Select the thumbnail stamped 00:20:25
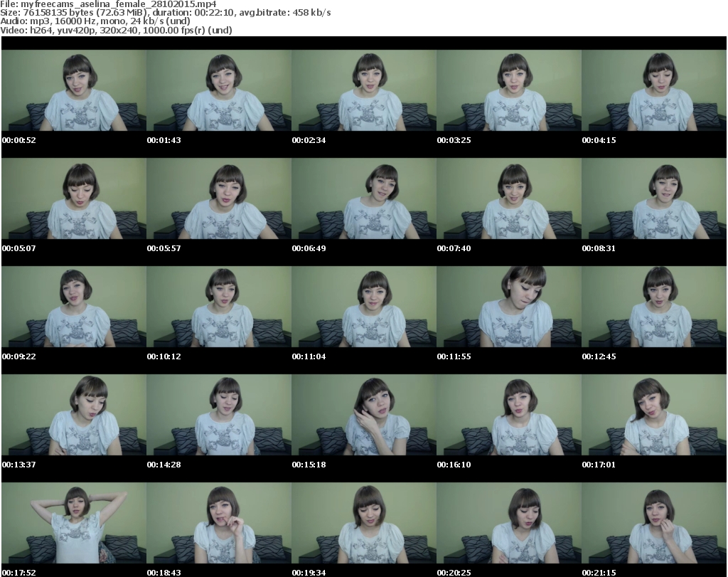The image size is (728, 577). pos(509,524)
